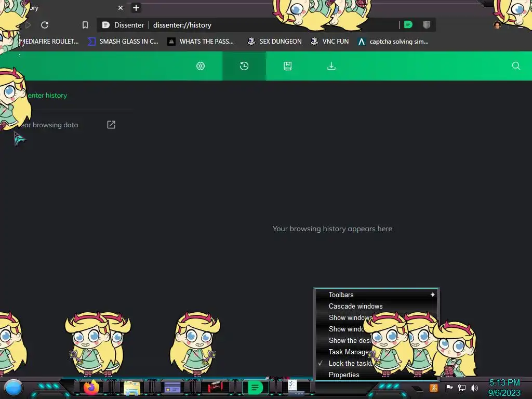Open the SEX DUNGEON bookmark
532x399 pixels.
tap(274, 42)
